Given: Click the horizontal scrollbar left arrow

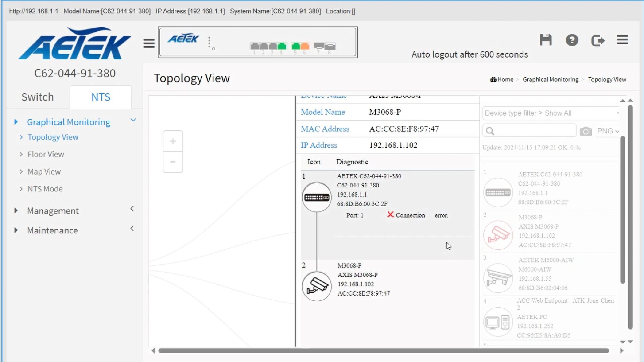Looking at the screenshot, I should click(x=153, y=351).
